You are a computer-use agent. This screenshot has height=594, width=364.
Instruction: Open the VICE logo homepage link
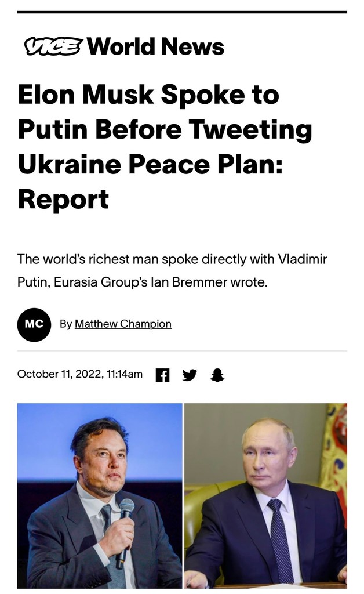pos(53,46)
